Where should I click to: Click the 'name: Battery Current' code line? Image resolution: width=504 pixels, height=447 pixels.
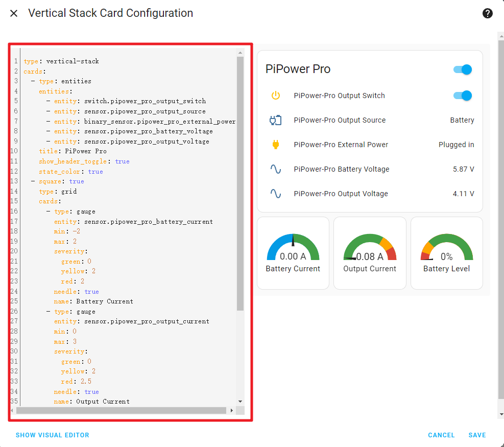click(93, 301)
